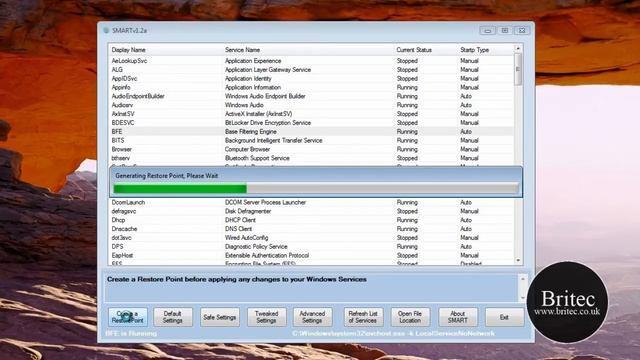
Task: Sort by Display Name column header
Action: 166,50
